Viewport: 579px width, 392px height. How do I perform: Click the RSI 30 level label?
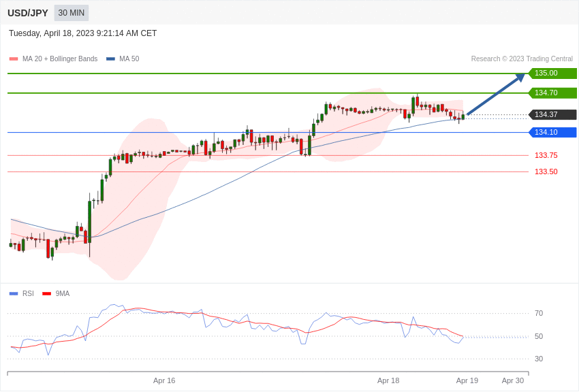point(539,359)
